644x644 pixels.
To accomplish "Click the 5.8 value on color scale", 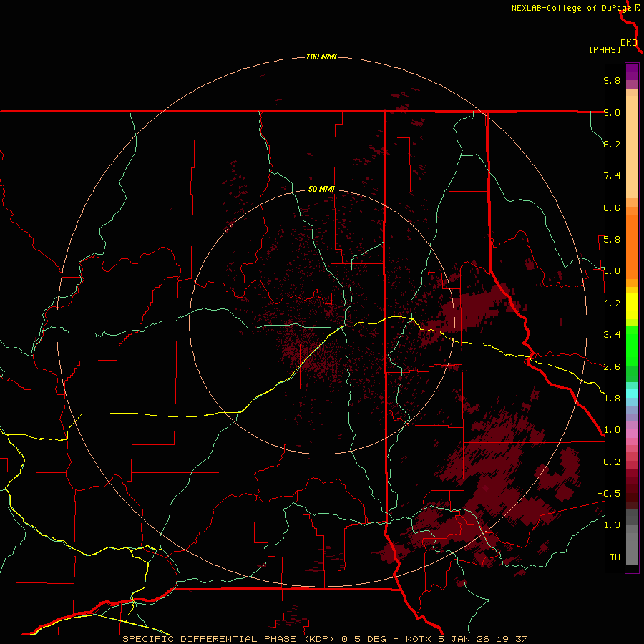I will click(612, 240).
